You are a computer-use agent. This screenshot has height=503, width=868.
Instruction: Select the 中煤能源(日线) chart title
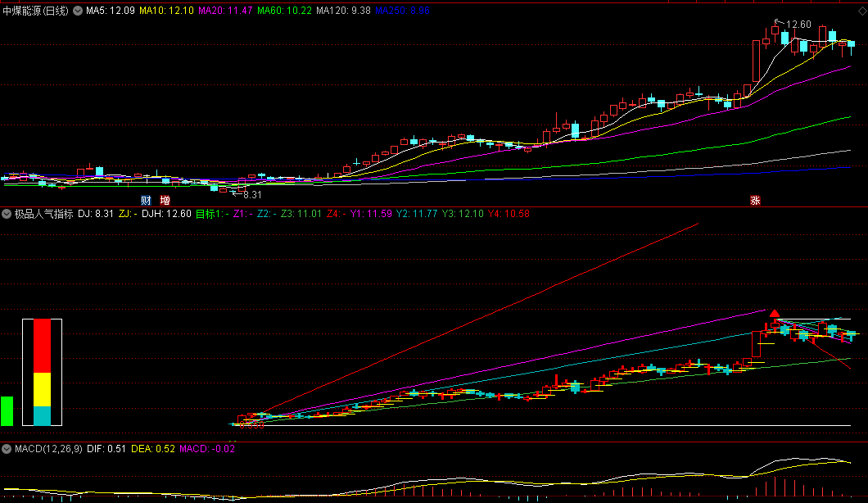click(35, 11)
